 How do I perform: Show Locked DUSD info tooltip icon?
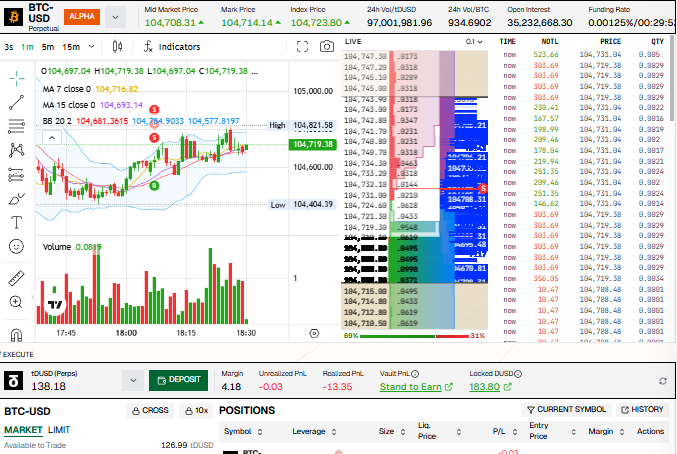(x=518, y=374)
